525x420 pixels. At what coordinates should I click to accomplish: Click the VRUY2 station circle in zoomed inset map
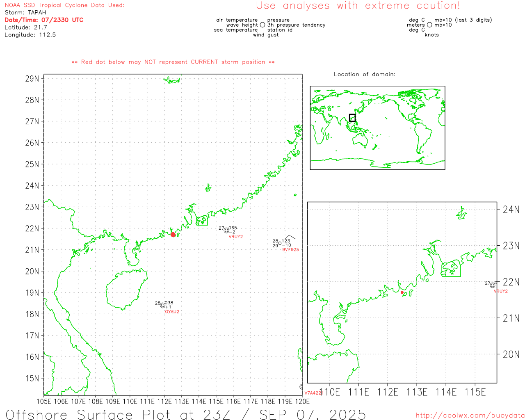coord(493,285)
